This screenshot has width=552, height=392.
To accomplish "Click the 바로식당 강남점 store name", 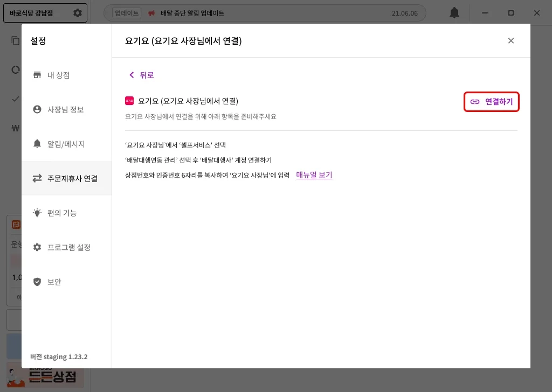I will (31, 13).
